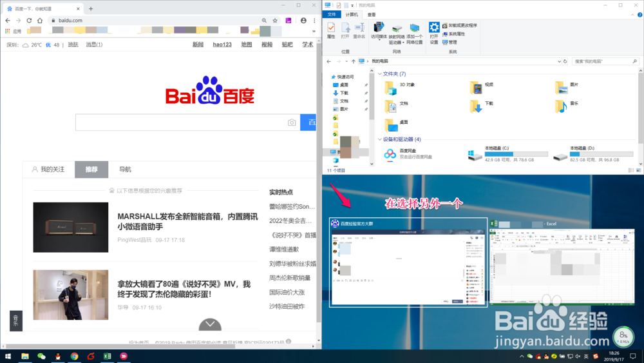Image resolution: width=644 pixels, height=363 pixels.
Task: Reload the Baidu page
Action: coord(29,20)
